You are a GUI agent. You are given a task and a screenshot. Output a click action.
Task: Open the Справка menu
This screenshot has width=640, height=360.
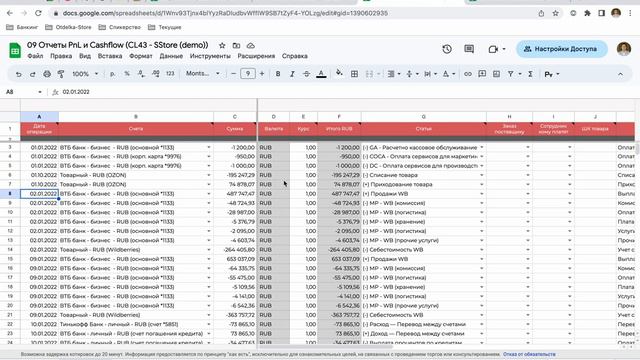point(295,56)
